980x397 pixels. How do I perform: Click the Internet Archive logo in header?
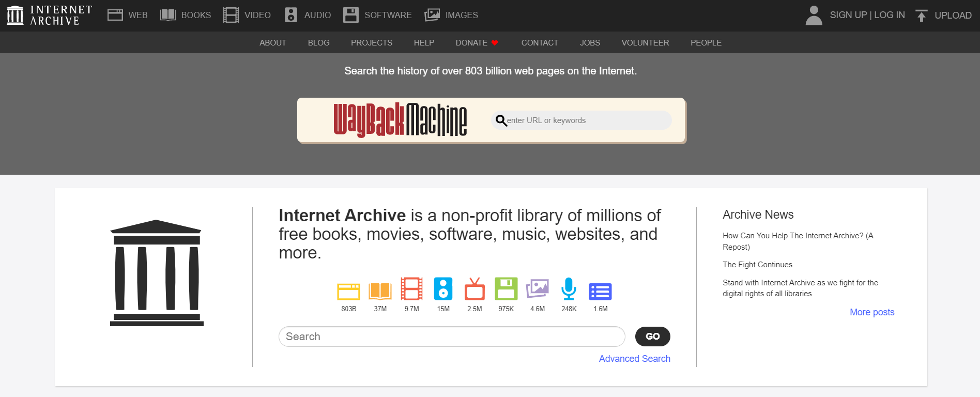pos(50,16)
